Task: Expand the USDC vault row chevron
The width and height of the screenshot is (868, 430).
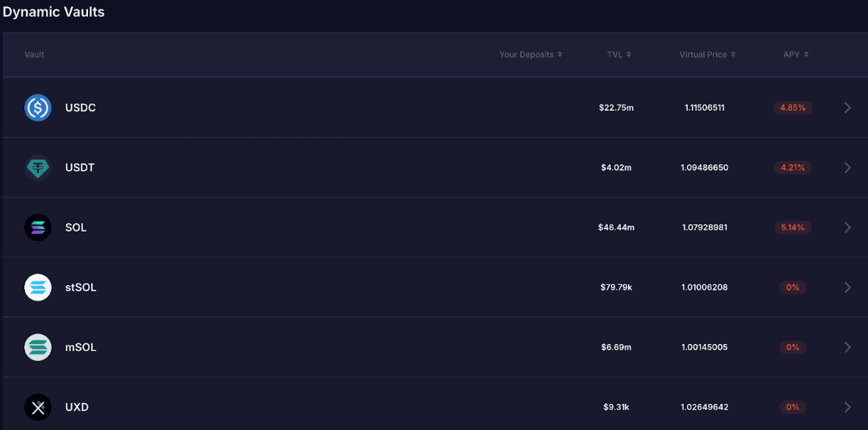Action: click(x=847, y=108)
